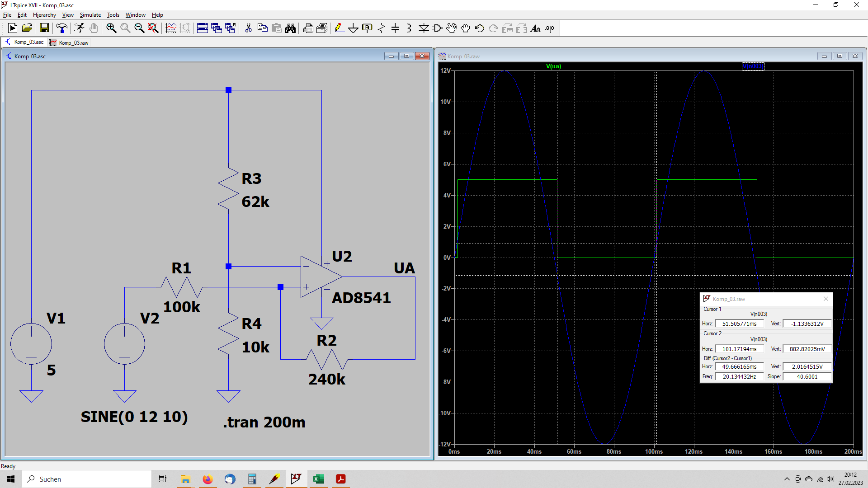The image size is (868, 488).
Task: Open the Help menu
Action: click(x=157, y=15)
